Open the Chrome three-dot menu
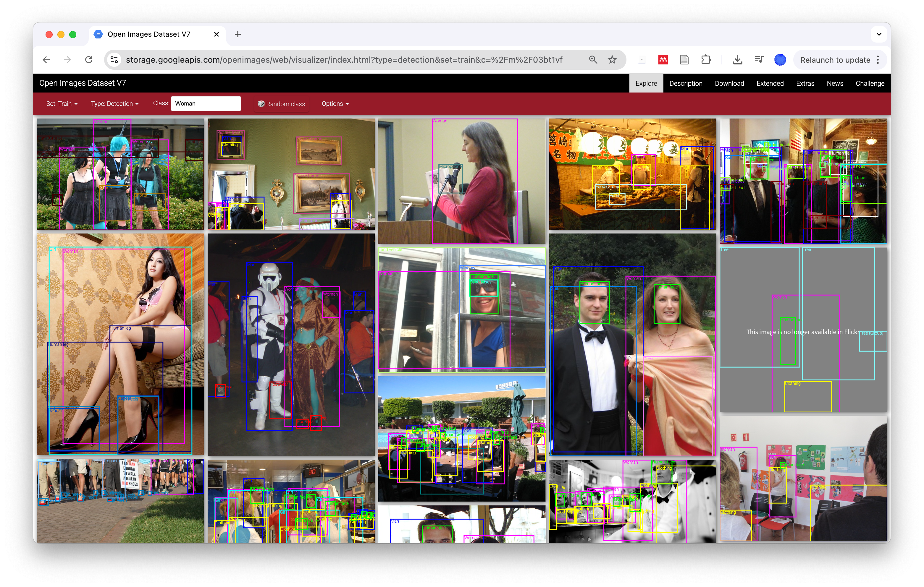Viewport: 924px width, 587px height. point(878,60)
